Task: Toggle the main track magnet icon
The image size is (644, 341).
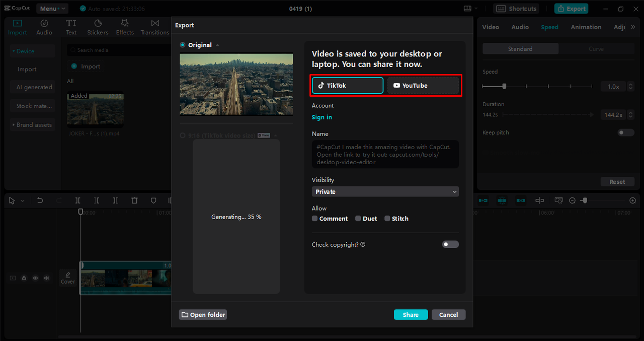Action: point(483,200)
